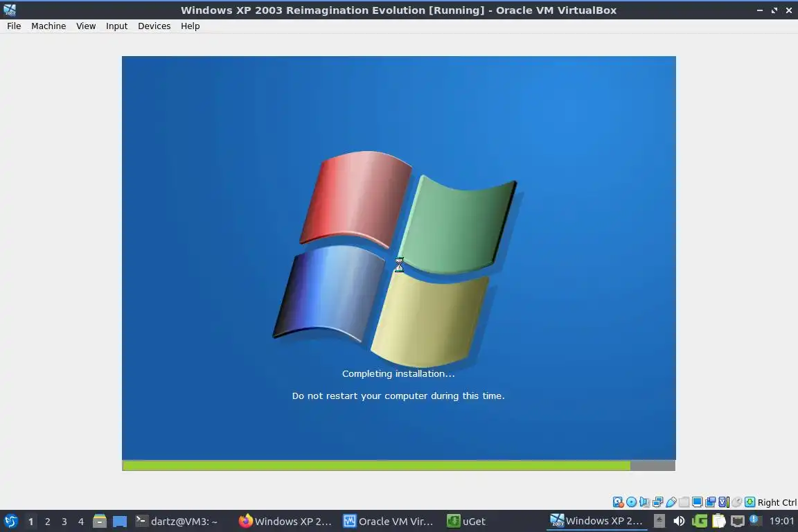
Task: Switch to Oracle VM Vir... manager taskbar item
Action: (x=389, y=522)
